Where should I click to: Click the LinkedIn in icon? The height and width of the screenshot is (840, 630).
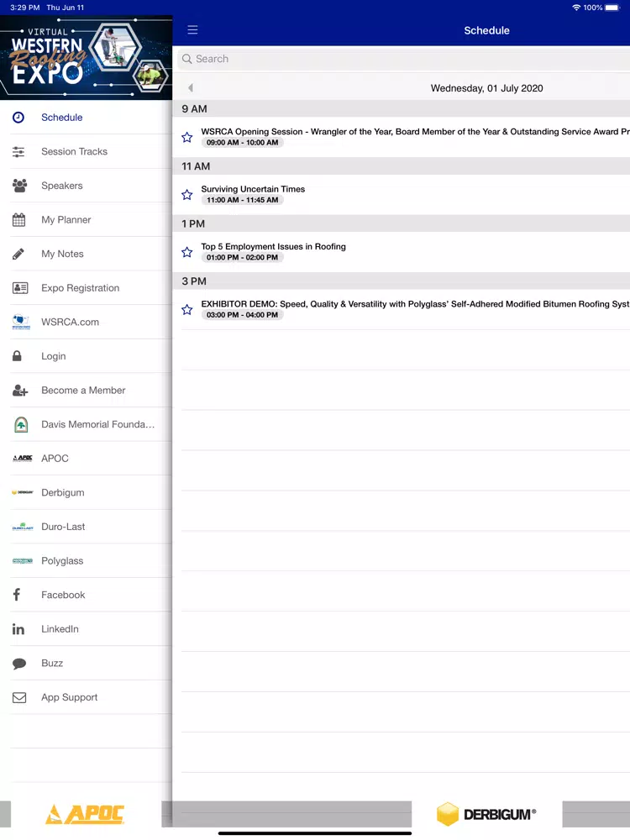coord(18,629)
